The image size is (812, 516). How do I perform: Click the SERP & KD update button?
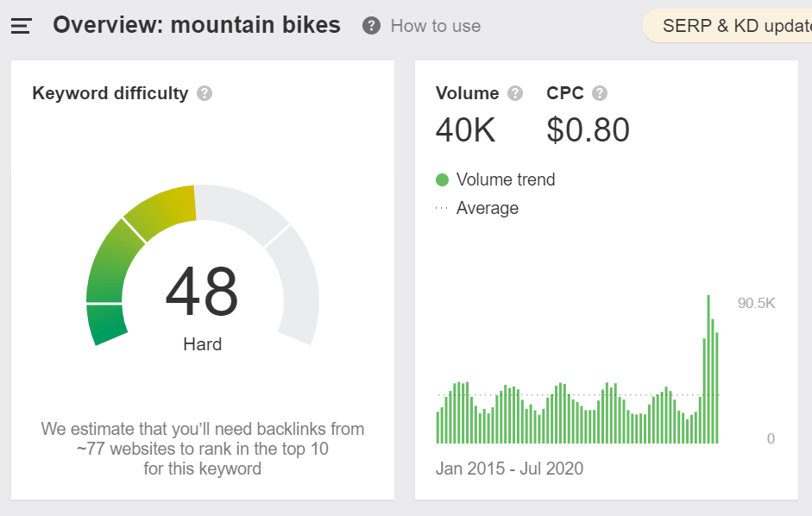tap(733, 26)
